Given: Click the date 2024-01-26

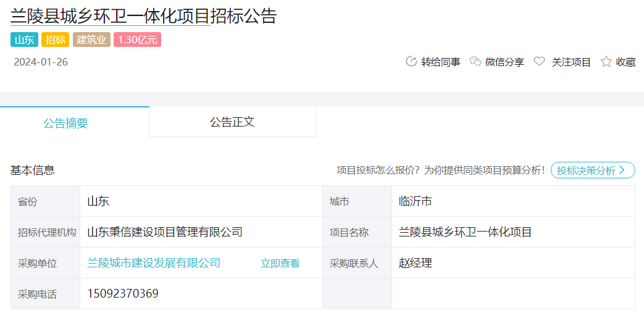Looking at the screenshot, I should (41, 62).
